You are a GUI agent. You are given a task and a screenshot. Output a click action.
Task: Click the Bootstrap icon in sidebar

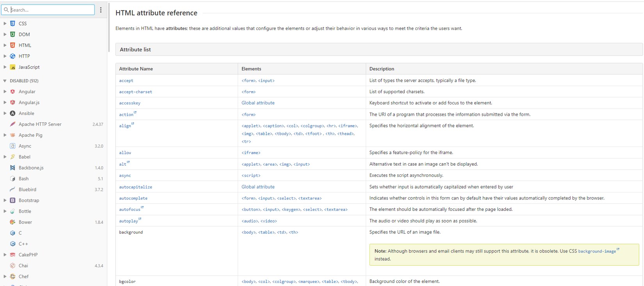(x=12, y=200)
